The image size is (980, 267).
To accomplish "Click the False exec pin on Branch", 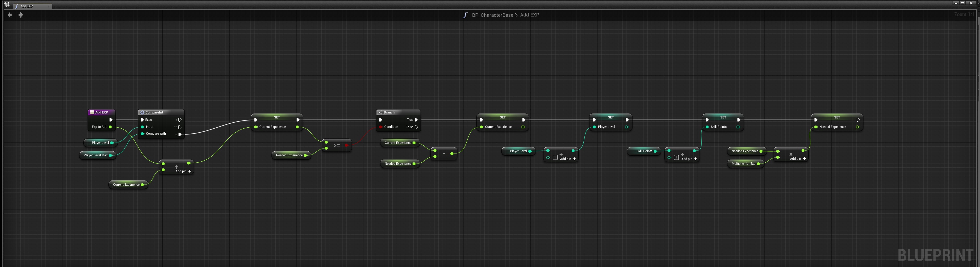I will (x=416, y=127).
